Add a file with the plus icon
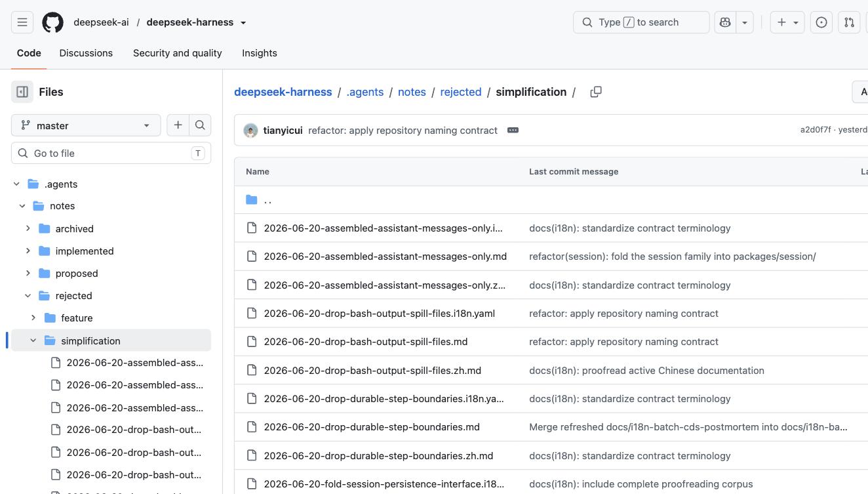868x494 pixels. coord(178,125)
